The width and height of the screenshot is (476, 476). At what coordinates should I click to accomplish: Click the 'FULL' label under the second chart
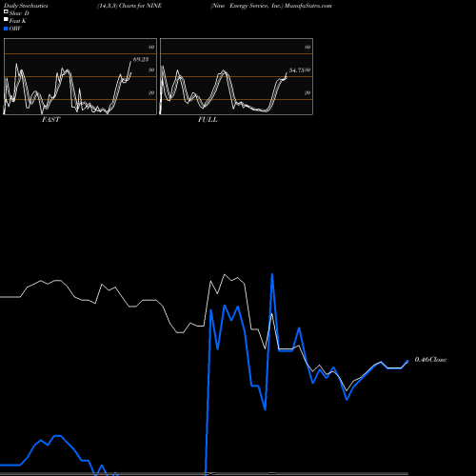(x=208, y=120)
